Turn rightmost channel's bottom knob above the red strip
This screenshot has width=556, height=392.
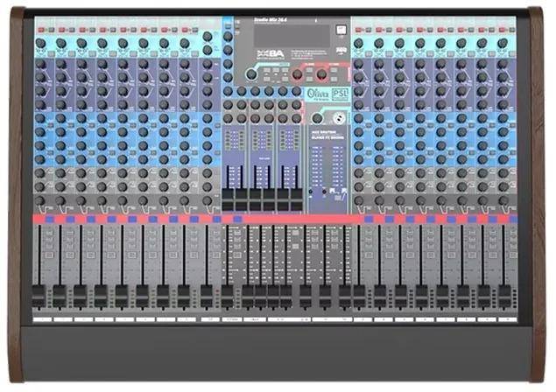pos(503,200)
